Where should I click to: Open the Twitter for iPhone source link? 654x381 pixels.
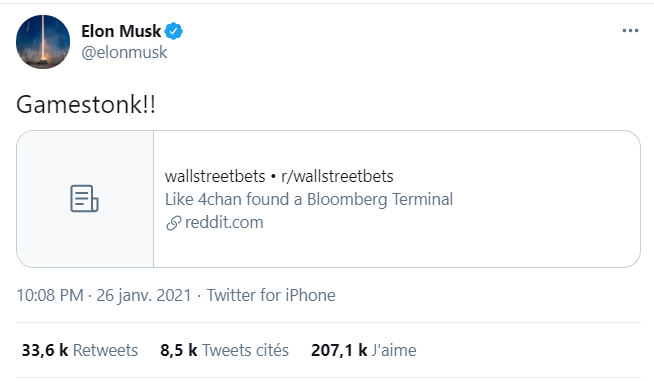coord(271,295)
